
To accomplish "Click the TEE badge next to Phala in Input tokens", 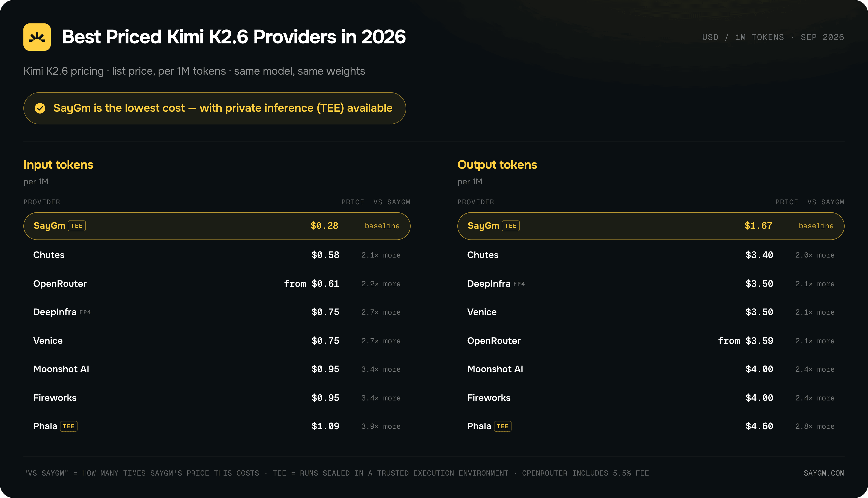I will [69, 426].
